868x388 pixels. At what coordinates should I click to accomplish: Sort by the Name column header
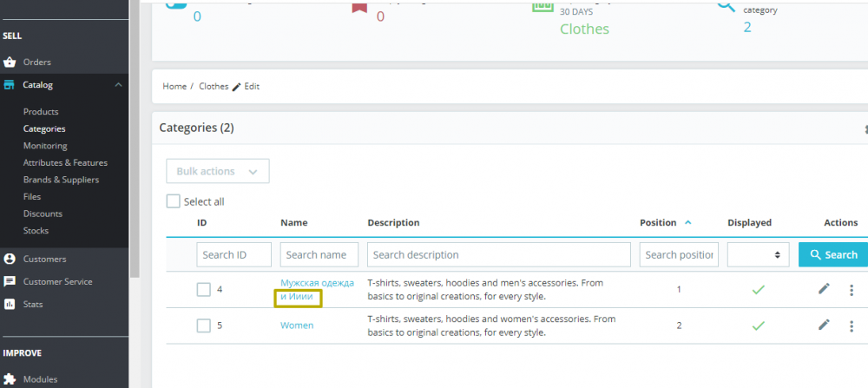point(294,222)
